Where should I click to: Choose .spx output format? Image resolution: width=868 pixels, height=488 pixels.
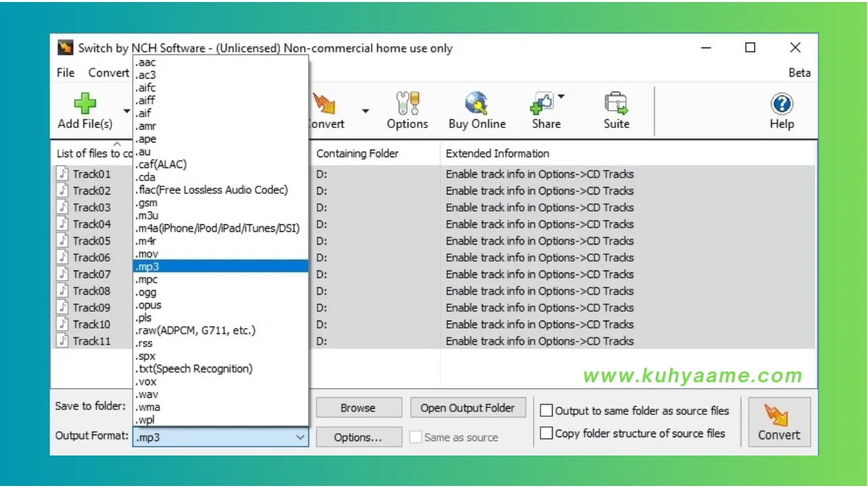click(x=221, y=356)
